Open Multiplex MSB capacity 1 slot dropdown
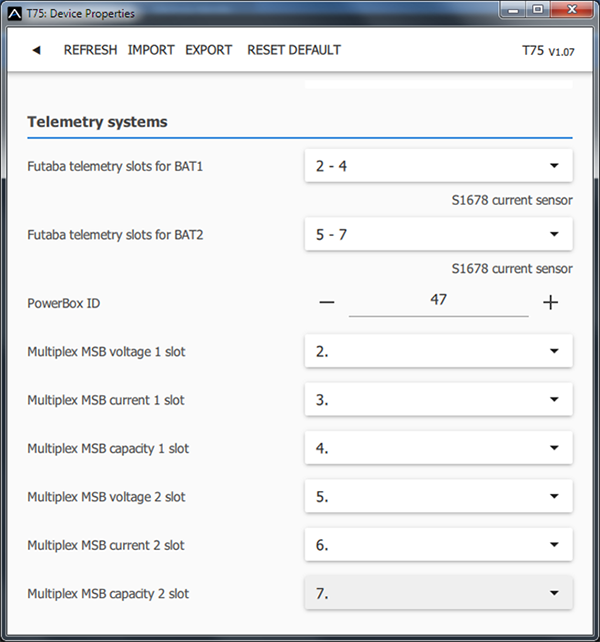The height and width of the screenshot is (642, 600). pyautogui.click(x=438, y=448)
